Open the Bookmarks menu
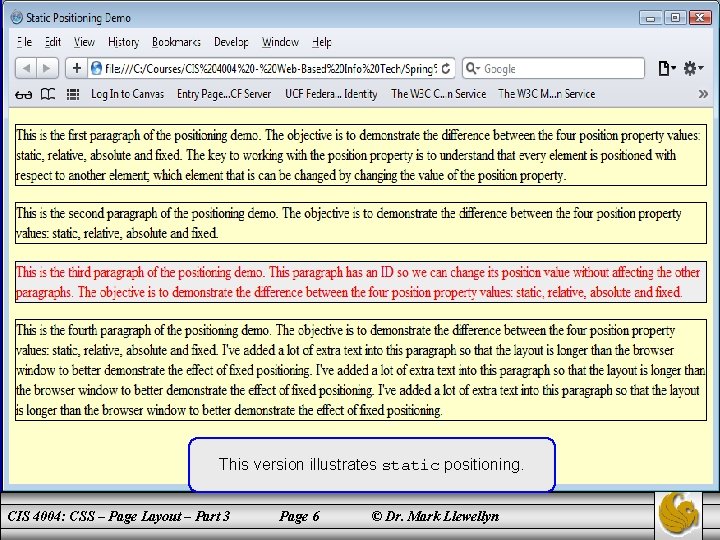The width and height of the screenshot is (720, 540). pos(176,42)
